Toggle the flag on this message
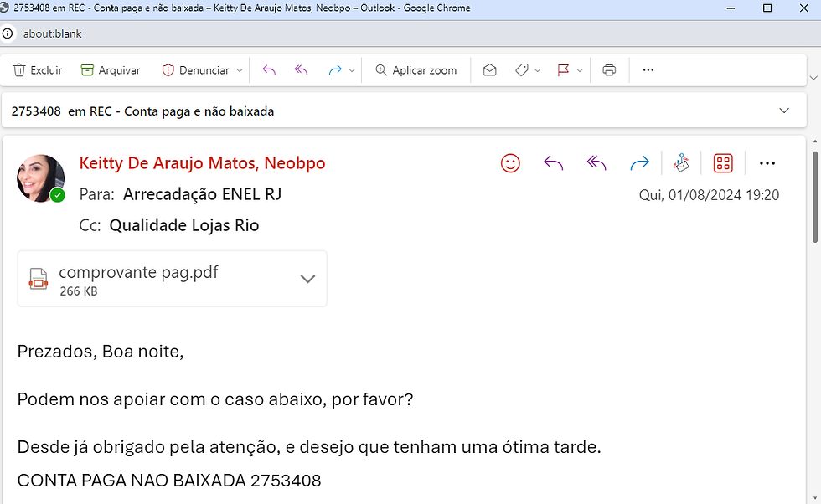This screenshot has width=821, height=504. click(563, 70)
